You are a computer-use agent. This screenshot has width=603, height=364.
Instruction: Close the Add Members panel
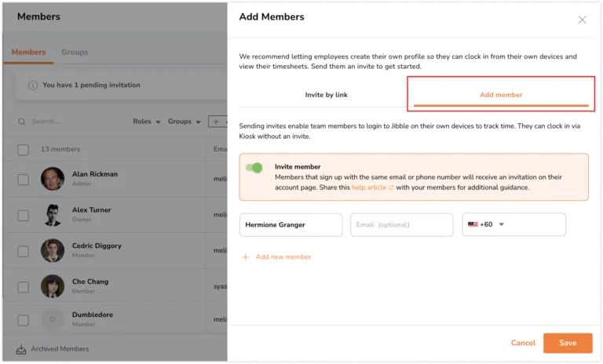[x=582, y=20]
